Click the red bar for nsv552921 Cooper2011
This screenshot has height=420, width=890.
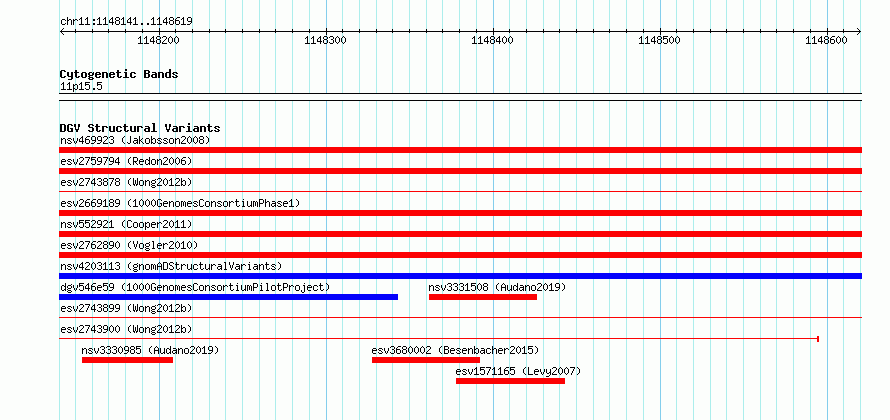pos(460,234)
